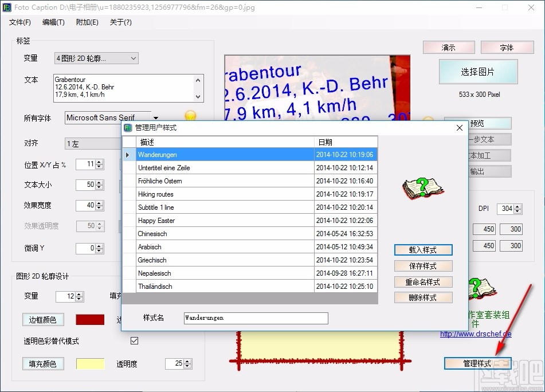Click the help book icon in the dialog
This screenshot has width=545, height=392.
pyautogui.click(x=423, y=189)
